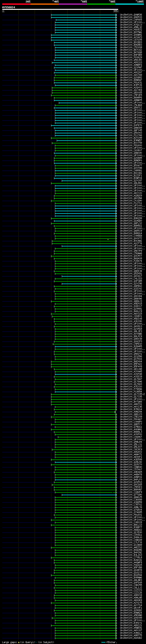146x644 pixels.
Task: Select the UniRef100_Q2XPW7 label
Action: 131,67
